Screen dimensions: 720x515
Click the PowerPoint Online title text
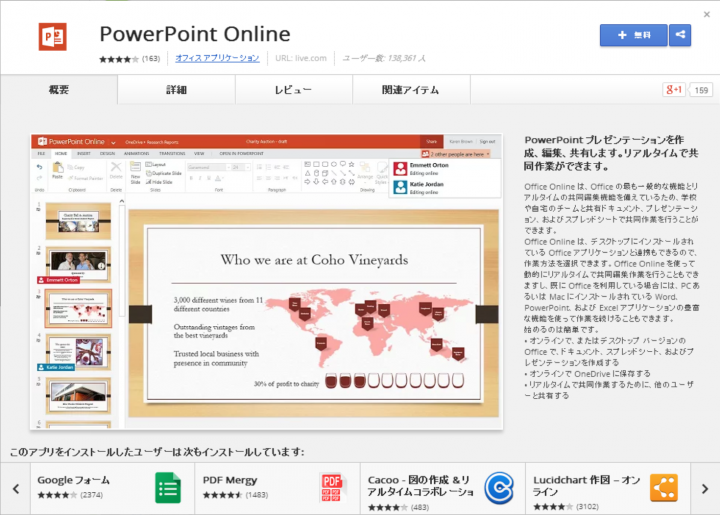(195, 34)
